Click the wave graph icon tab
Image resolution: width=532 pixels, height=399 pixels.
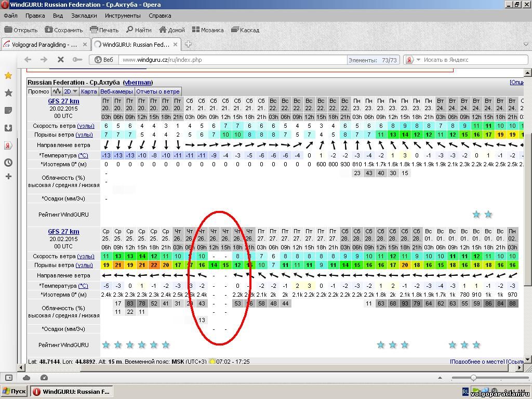point(57,91)
